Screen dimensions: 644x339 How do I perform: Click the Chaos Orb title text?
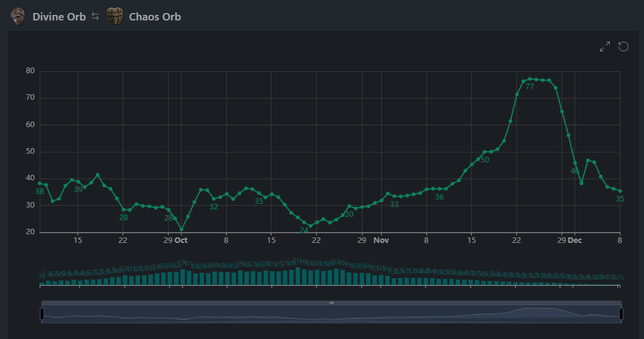click(x=155, y=17)
